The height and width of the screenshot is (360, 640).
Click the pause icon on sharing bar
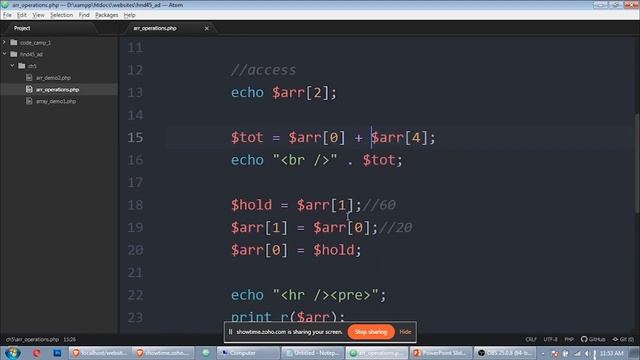[230, 332]
